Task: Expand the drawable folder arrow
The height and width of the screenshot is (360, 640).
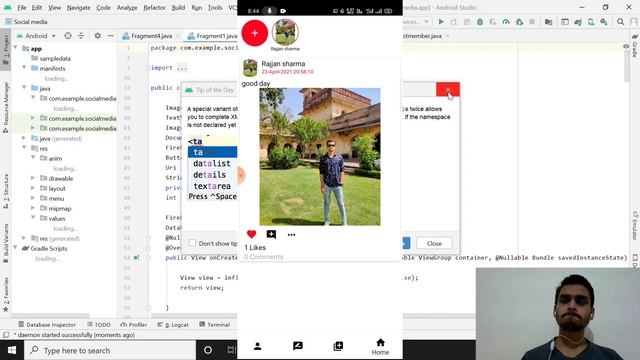Action: 33,178
